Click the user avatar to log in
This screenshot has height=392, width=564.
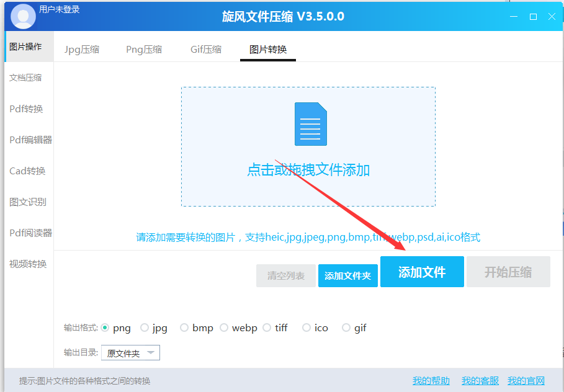point(22,16)
